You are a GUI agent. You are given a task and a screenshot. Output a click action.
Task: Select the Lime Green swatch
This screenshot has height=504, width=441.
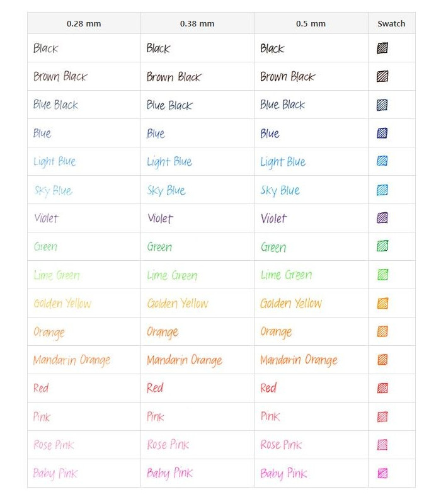click(382, 275)
